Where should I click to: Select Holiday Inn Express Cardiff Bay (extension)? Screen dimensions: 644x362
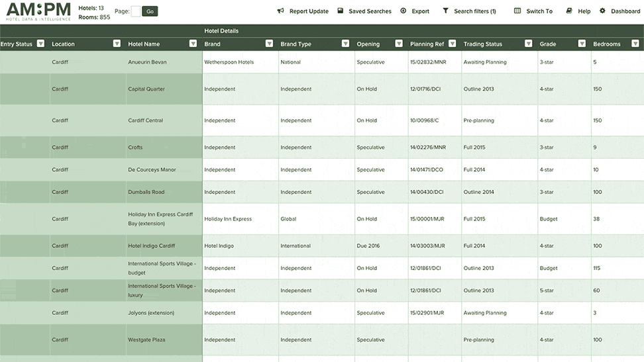(160, 219)
